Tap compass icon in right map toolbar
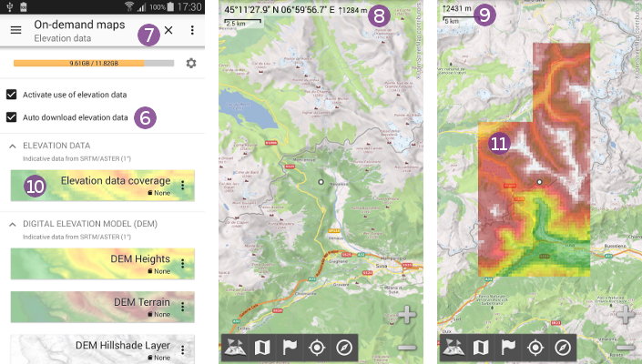This screenshot has height=364, width=642. [563, 348]
